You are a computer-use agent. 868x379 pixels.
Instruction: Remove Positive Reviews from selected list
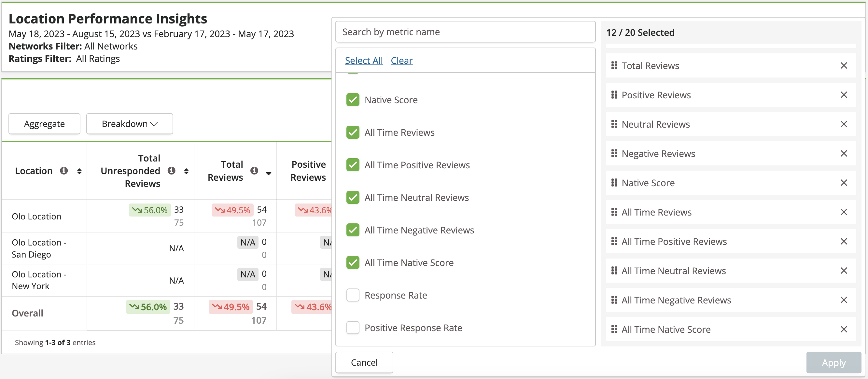click(x=843, y=95)
